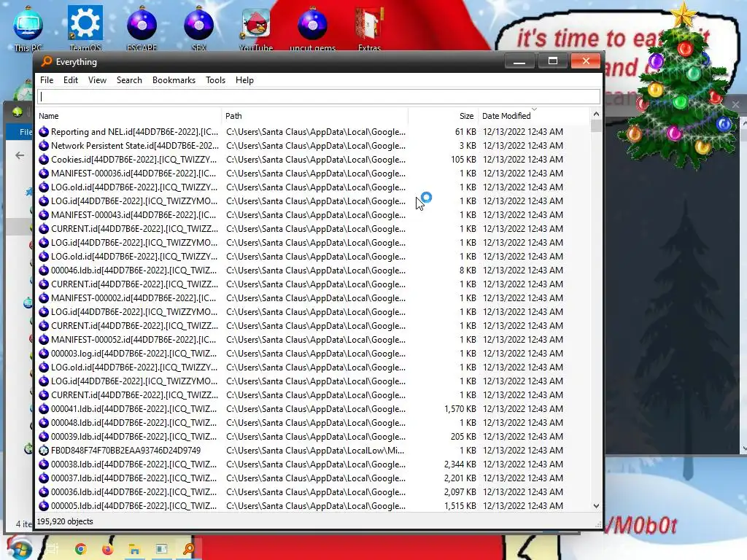Click the Everything magnifier title icon

[x=46, y=61]
